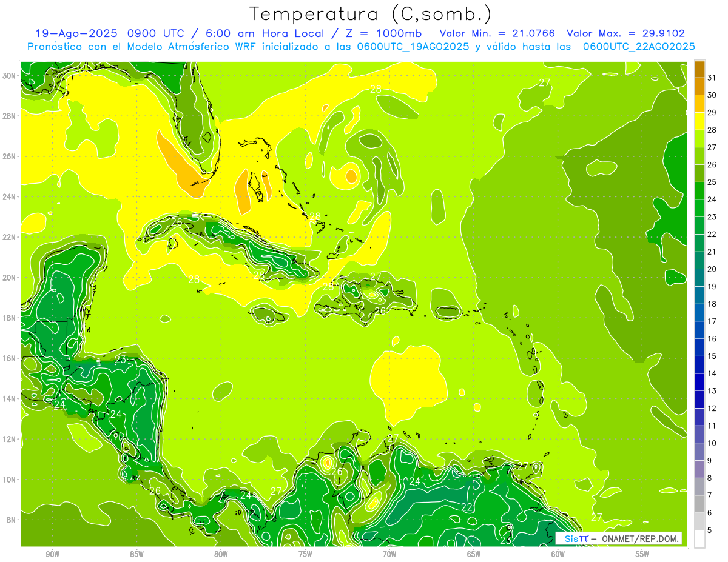Click the "14N" latitude axis label
Viewport: 728px width, 562px height.
10,399
